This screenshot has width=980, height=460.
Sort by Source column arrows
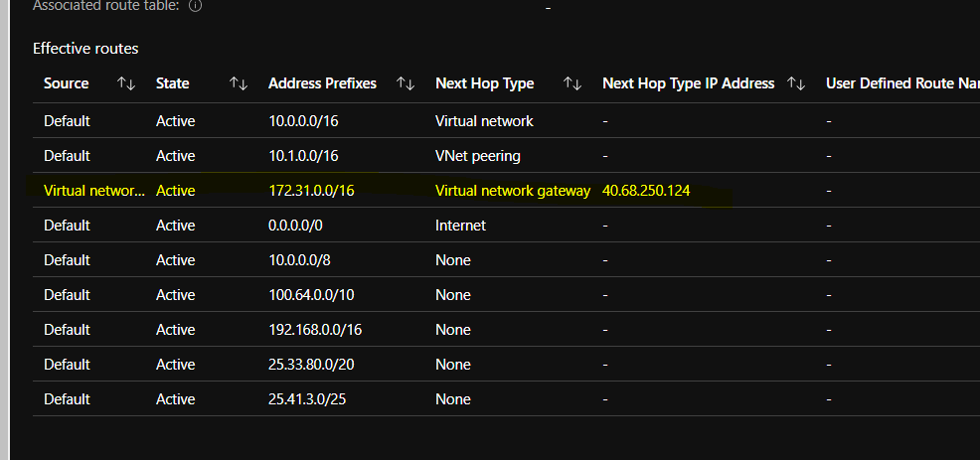click(x=126, y=83)
